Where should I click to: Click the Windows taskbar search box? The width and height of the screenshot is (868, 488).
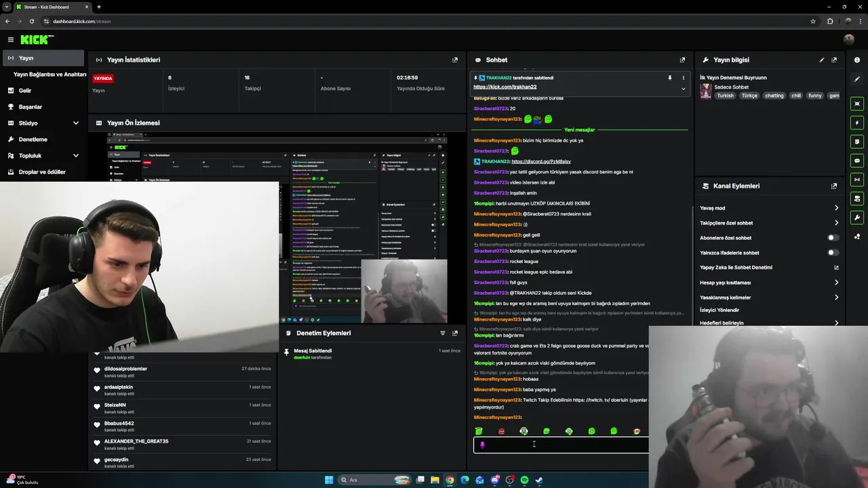click(x=375, y=480)
